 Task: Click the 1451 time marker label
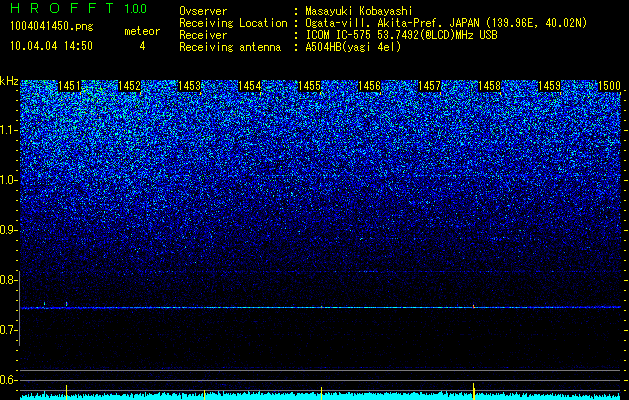pyautogui.click(x=69, y=86)
